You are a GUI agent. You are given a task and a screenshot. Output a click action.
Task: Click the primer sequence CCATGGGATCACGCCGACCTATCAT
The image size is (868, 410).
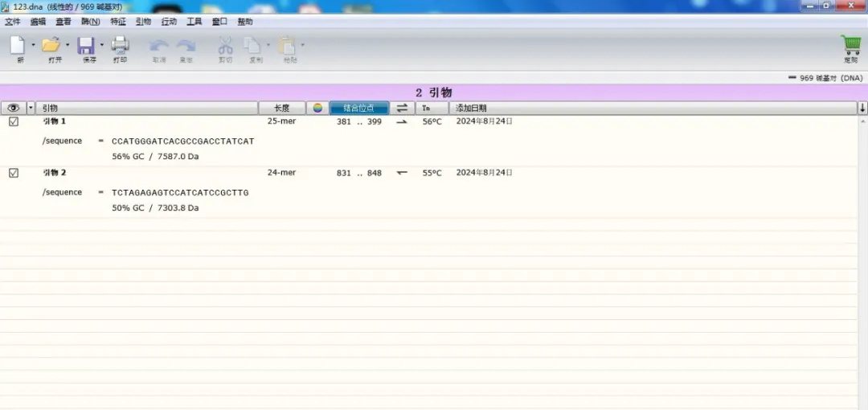(x=182, y=141)
